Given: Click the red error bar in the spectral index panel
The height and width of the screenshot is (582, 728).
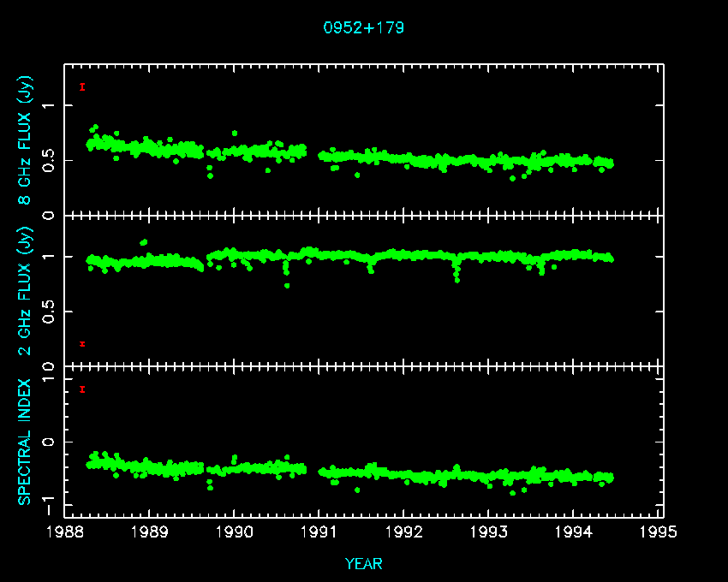Looking at the screenshot, I should [x=82, y=389].
